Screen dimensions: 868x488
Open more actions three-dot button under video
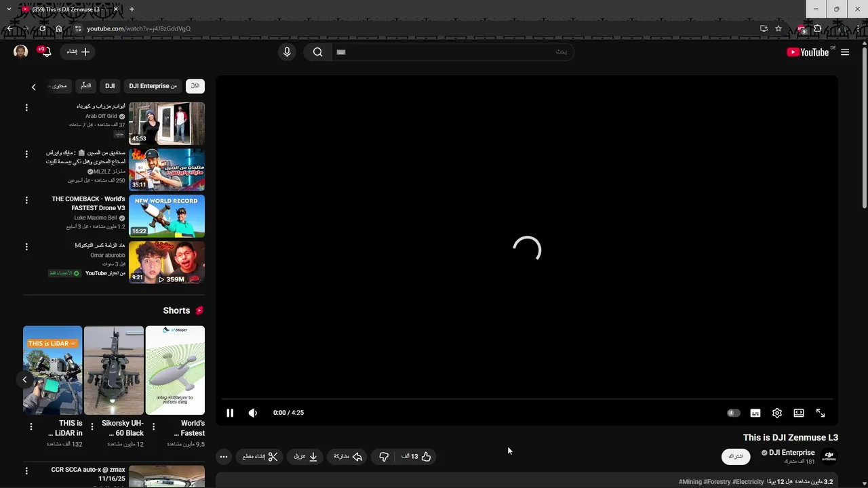point(224,457)
